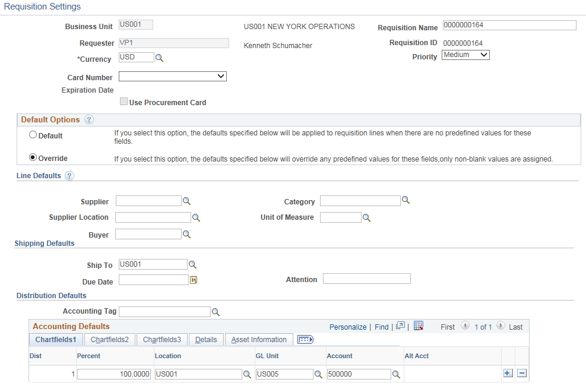The width and height of the screenshot is (586, 392).
Task: Open the Due Date calendar picker
Action: tap(193, 279)
